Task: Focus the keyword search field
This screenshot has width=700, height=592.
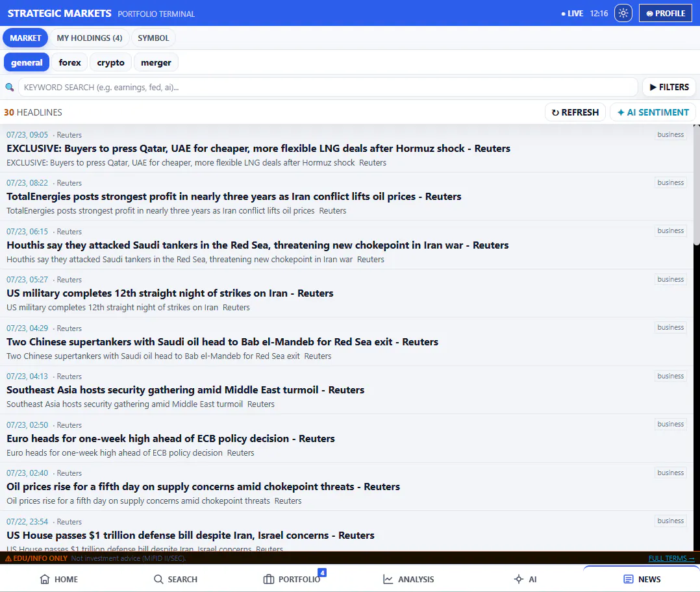Action: (x=328, y=87)
